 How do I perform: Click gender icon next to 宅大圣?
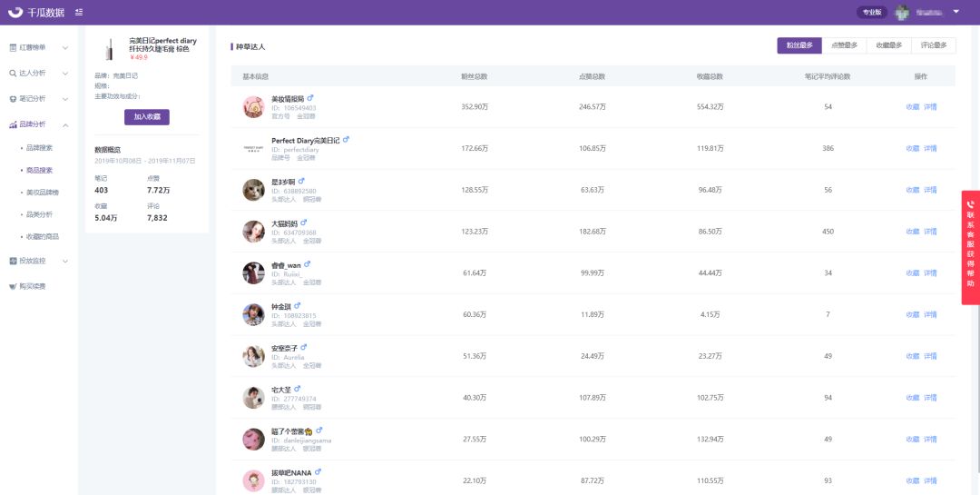click(297, 389)
